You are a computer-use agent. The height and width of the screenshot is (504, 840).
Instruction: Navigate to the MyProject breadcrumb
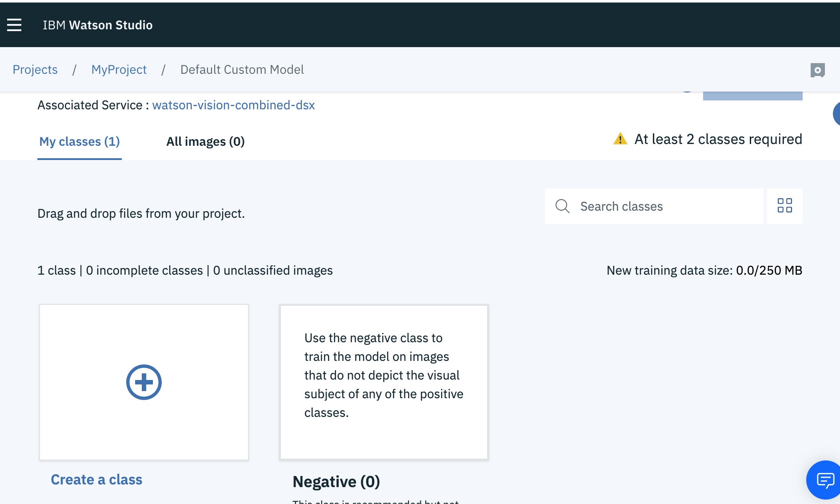[119, 70]
